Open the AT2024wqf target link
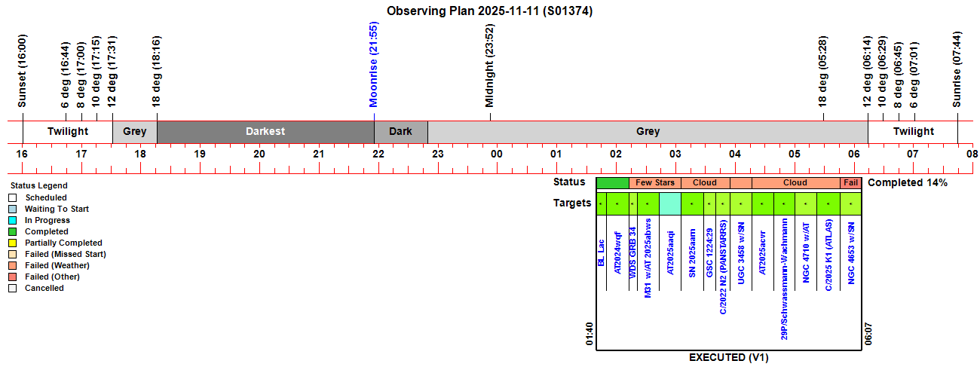The height and width of the screenshot is (373, 980). point(617,250)
